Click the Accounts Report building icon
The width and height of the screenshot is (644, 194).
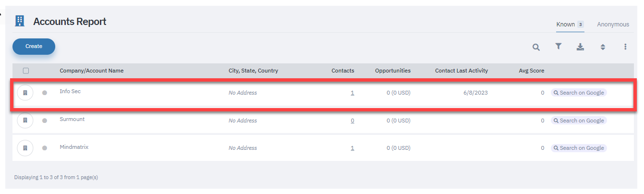pos(20,21)
